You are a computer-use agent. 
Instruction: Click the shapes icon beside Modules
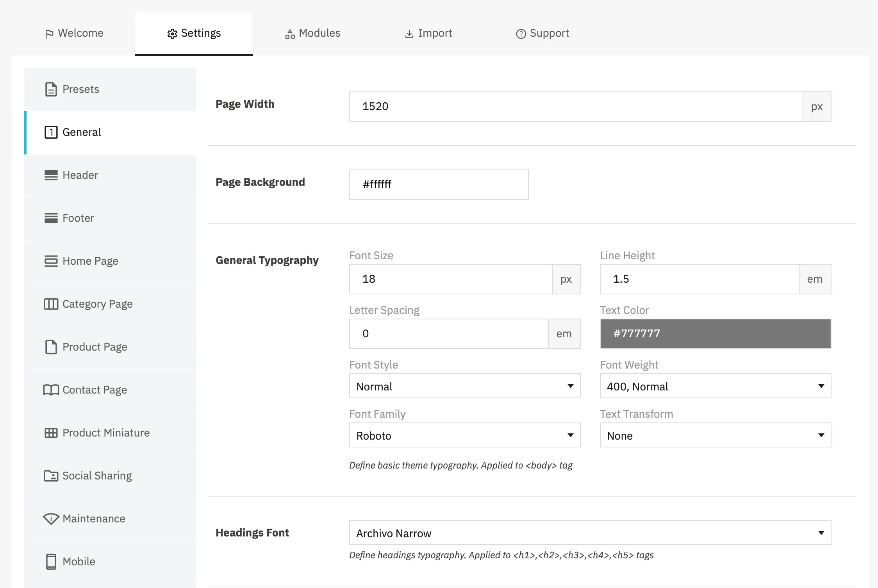point(290,34)
